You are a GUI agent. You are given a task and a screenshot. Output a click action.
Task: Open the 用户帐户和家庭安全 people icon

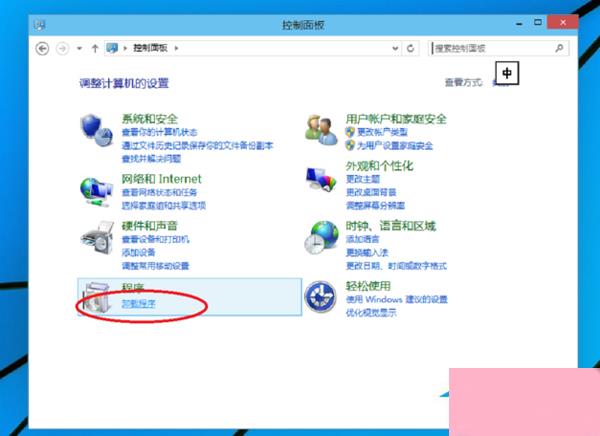[x=321, y=130]
